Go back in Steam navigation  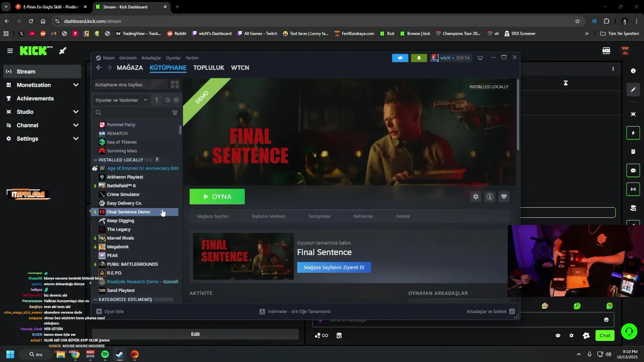(99, 67)
